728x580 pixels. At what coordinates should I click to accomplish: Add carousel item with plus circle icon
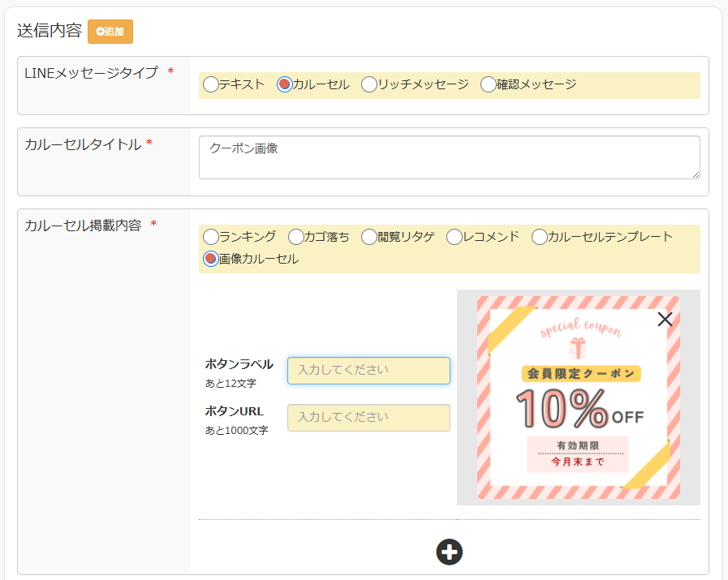(449, 552)
